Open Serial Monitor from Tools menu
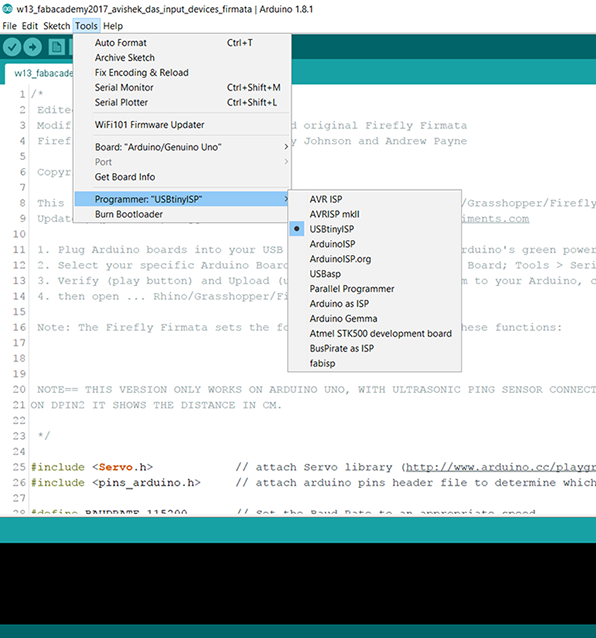The height and width of the screenshot is (638, 596). [182, 87]
